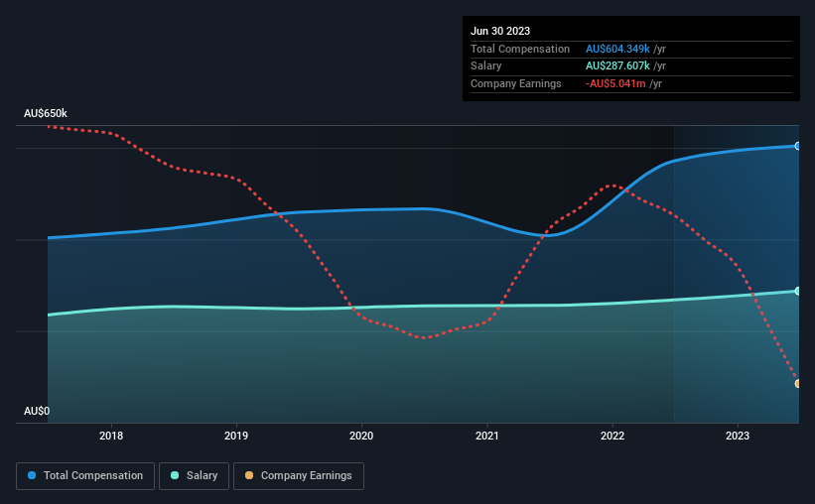815x504 pixels.
Task: Click the AU$604.349k total compensation value
Action: pos(617,49)
